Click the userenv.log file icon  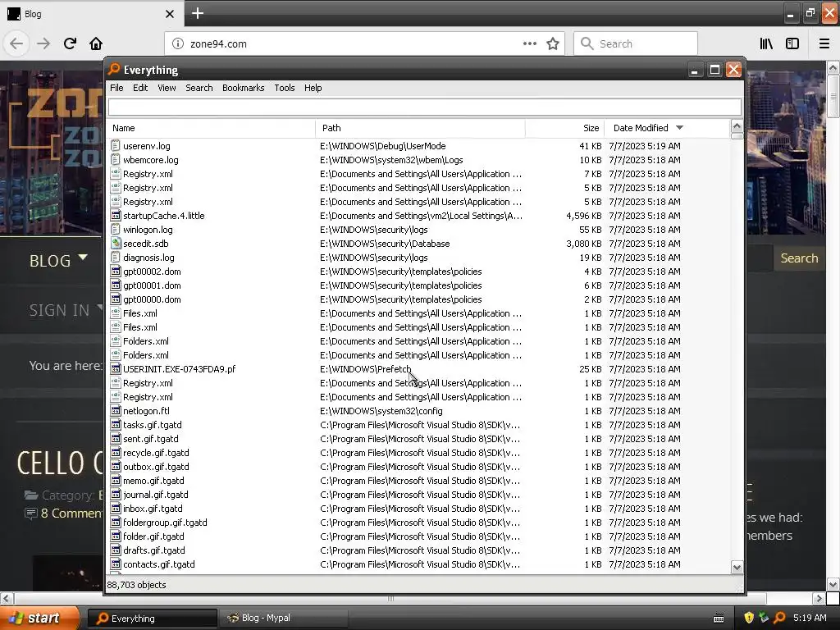[115, 146]
